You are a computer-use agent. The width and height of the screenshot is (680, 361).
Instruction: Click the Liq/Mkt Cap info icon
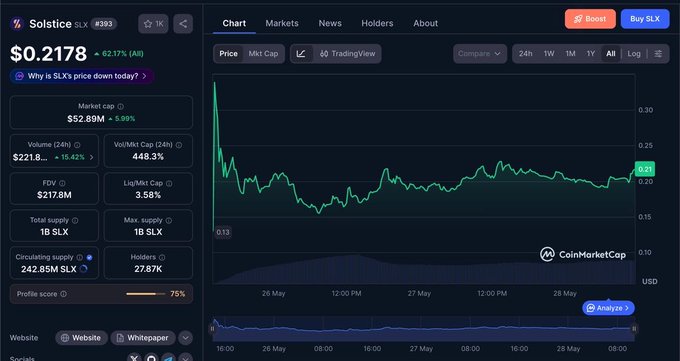point(169,184)
